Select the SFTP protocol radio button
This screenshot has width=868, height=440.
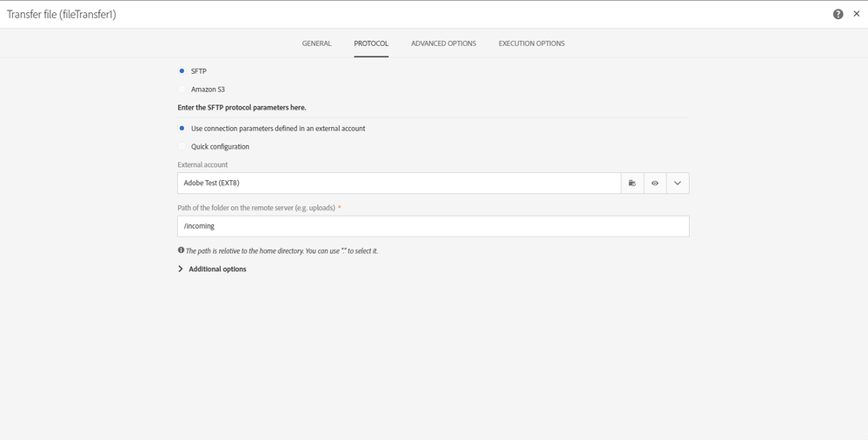(182, 71)
